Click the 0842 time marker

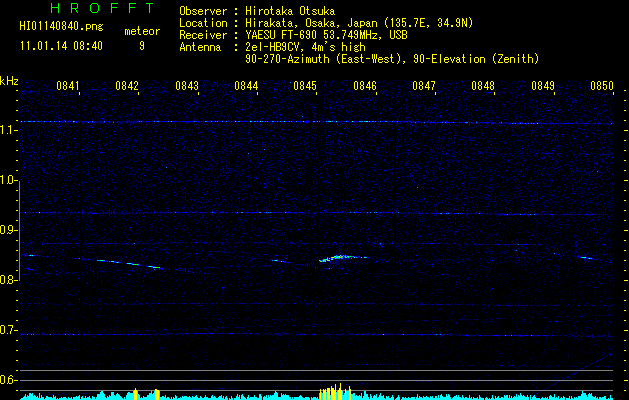127,86
